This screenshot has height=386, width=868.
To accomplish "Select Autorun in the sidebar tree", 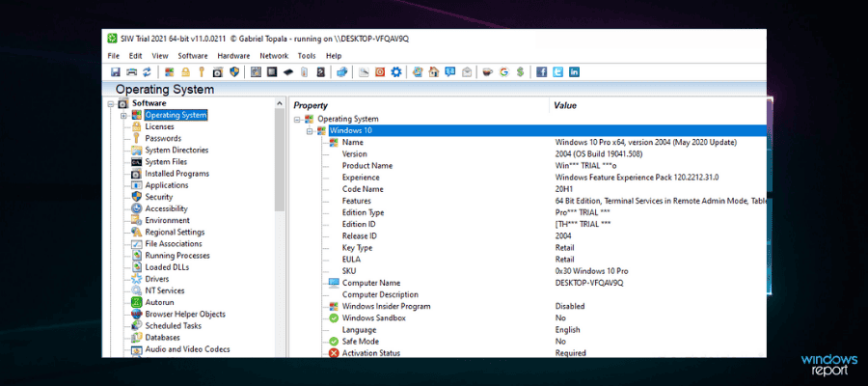I will 159,302.
